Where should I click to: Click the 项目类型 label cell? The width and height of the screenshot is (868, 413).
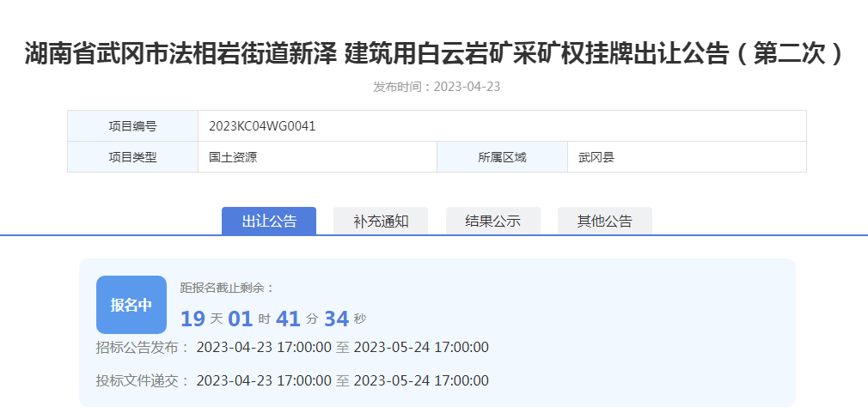[132, 157]
